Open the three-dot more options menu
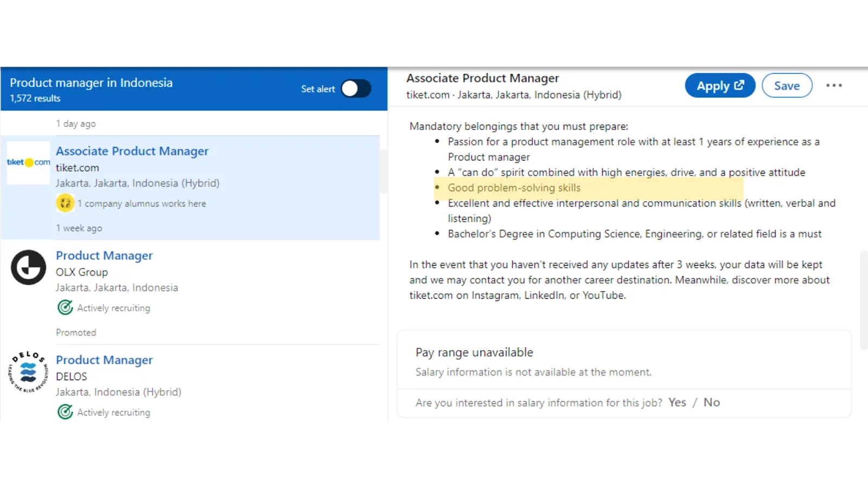Screen dimensions: 868x488 point(834,86)
